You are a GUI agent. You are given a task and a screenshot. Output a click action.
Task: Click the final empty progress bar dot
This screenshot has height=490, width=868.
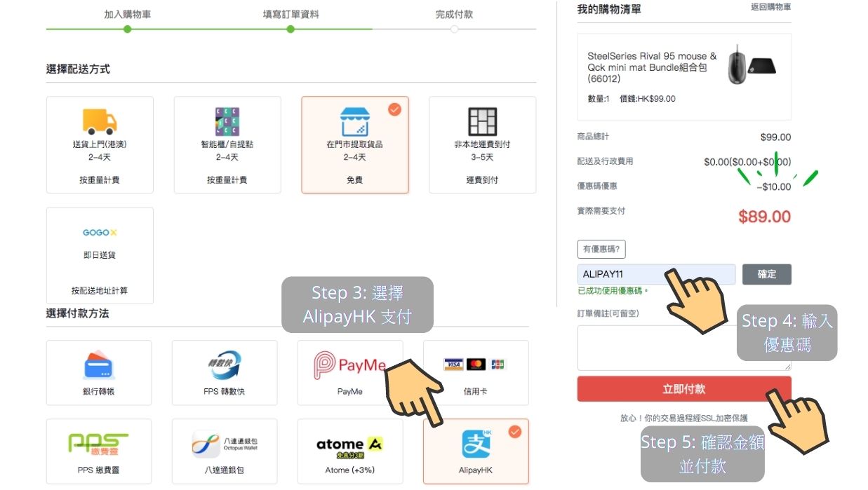(454, 29)
